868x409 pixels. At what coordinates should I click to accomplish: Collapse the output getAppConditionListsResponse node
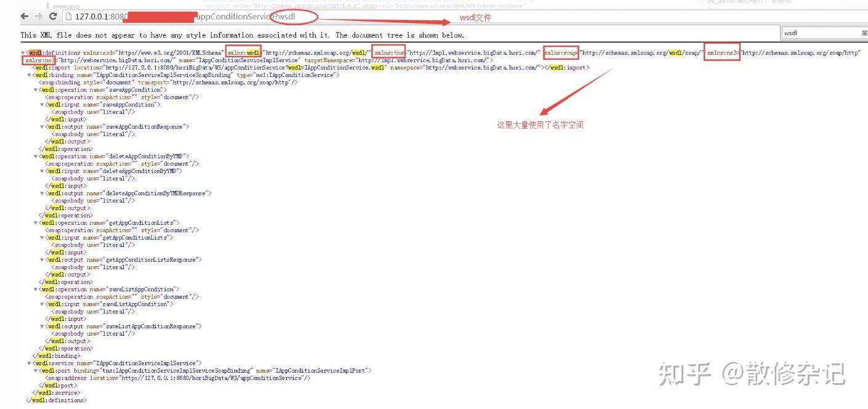(42, 260)
